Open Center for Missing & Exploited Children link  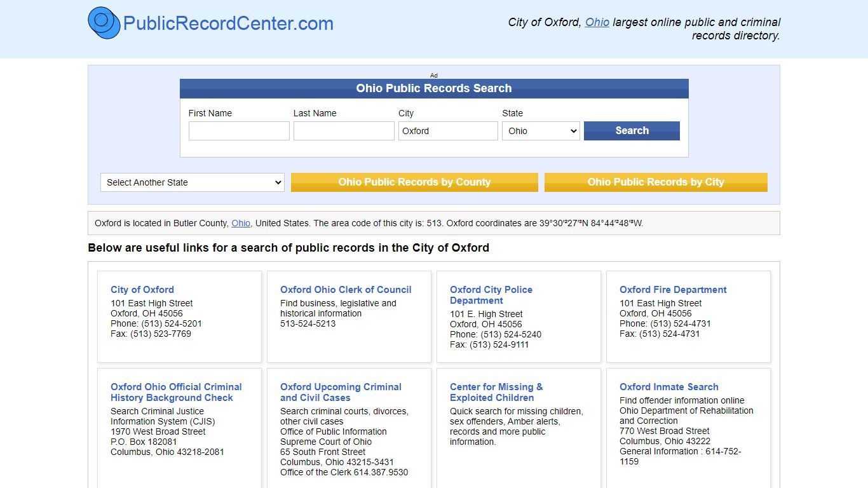[496, 392]
